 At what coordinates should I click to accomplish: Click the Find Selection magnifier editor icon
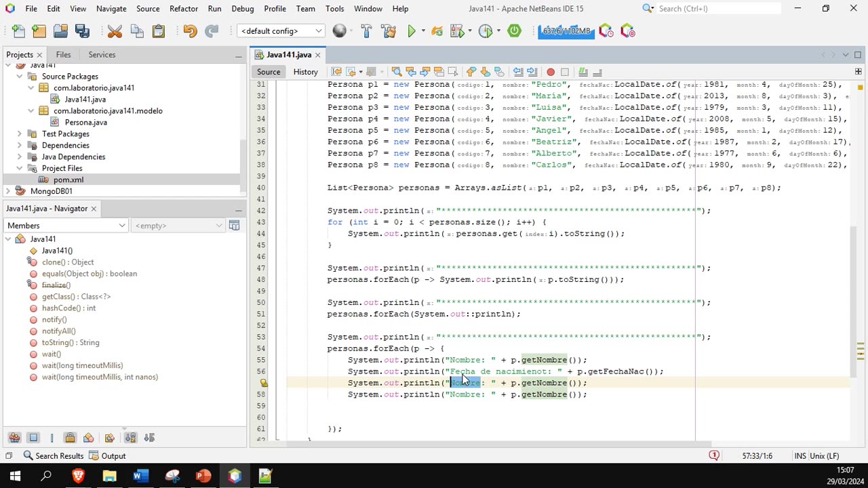coord(397,72)
